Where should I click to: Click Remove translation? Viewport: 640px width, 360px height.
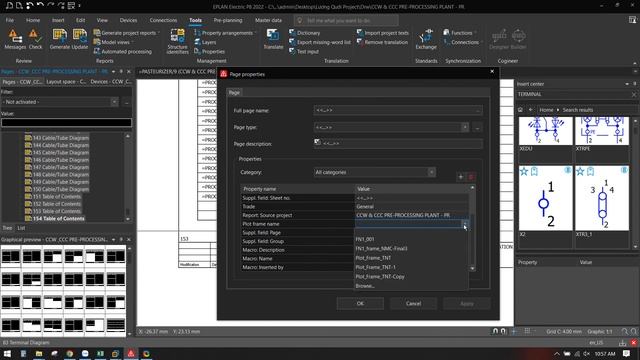(x=382, y=42)
